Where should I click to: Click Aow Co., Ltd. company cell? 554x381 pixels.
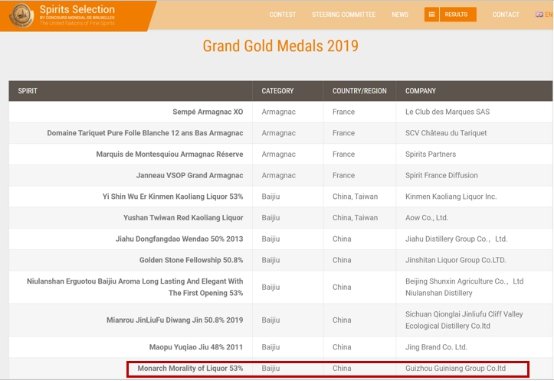[426, 218]
